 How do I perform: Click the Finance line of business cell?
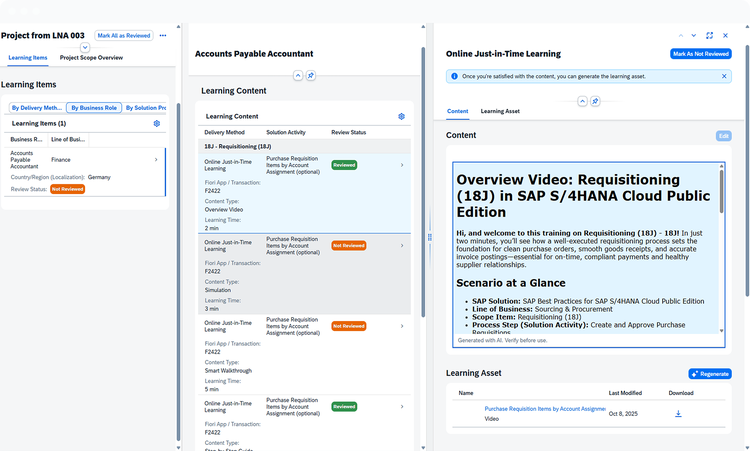[61, 160]
